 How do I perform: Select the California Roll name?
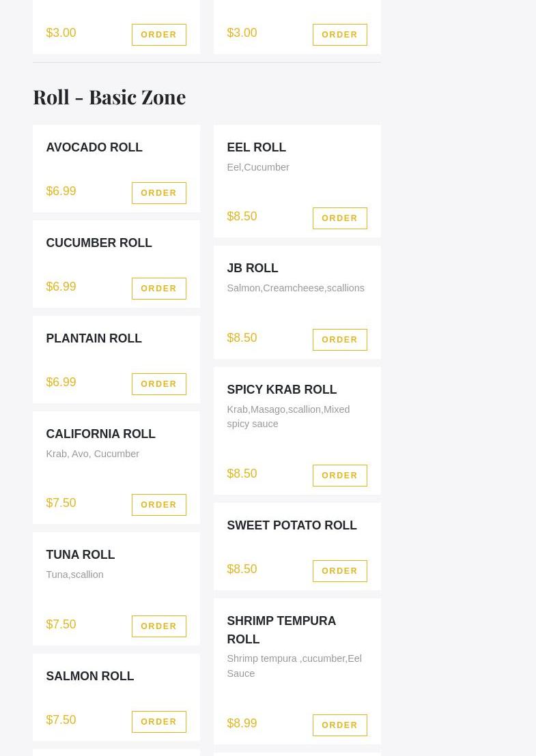pos(100,434)
